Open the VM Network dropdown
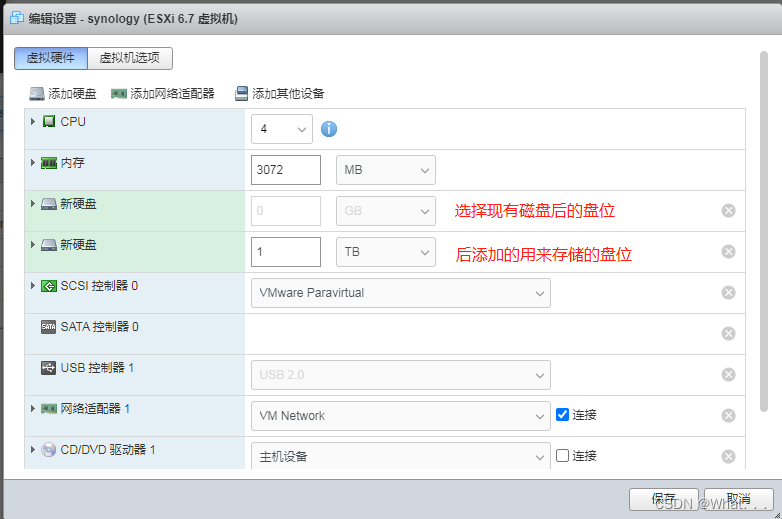782x519 pixels. [400, 415]
